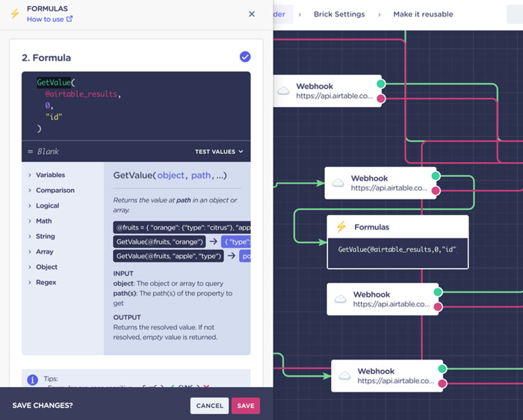Click the cloud icon of the topmost Webhook brick
The image size is (523, 420).
(283, 90)
